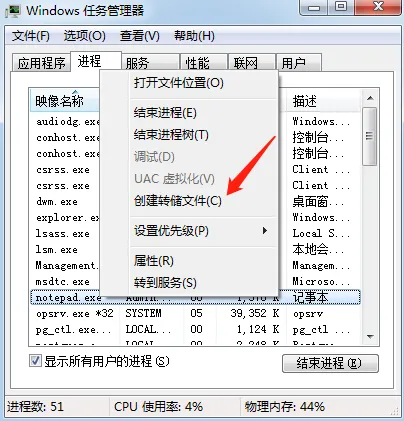Click the CPU 使用率: 4% status entry

pyautogui.click(x=158, y=406)
